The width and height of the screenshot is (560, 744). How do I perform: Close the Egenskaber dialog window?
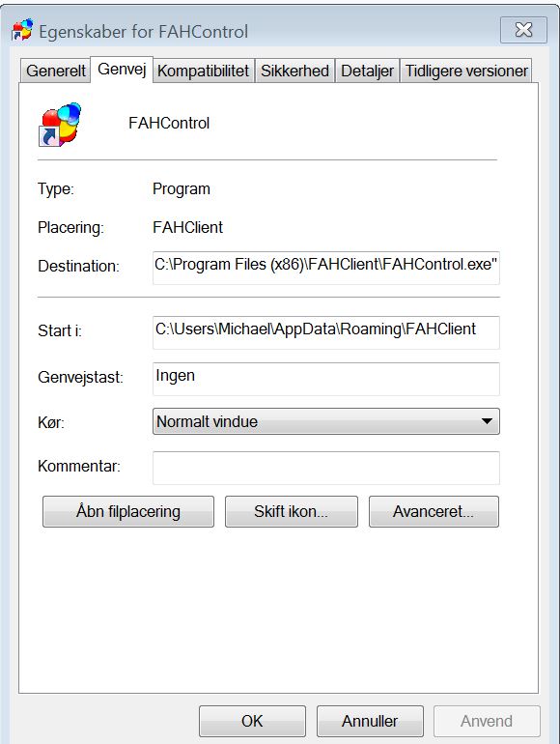523,30
